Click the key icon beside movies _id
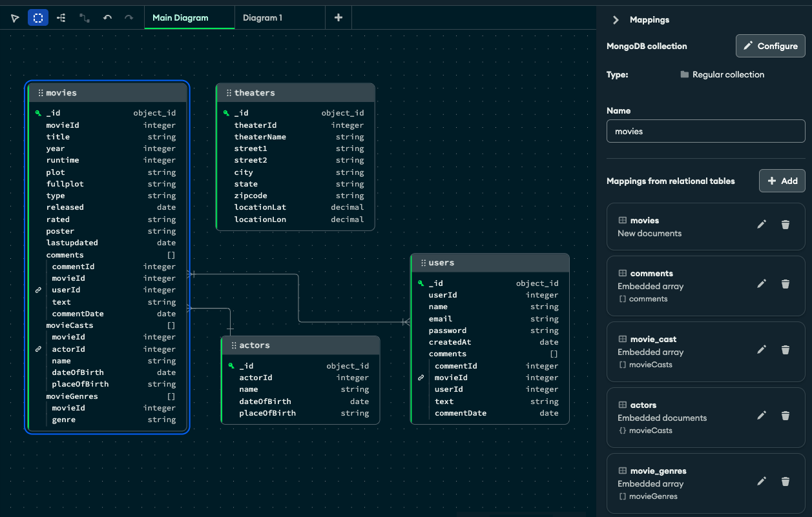812x517 pixels. tap(39, 113)
